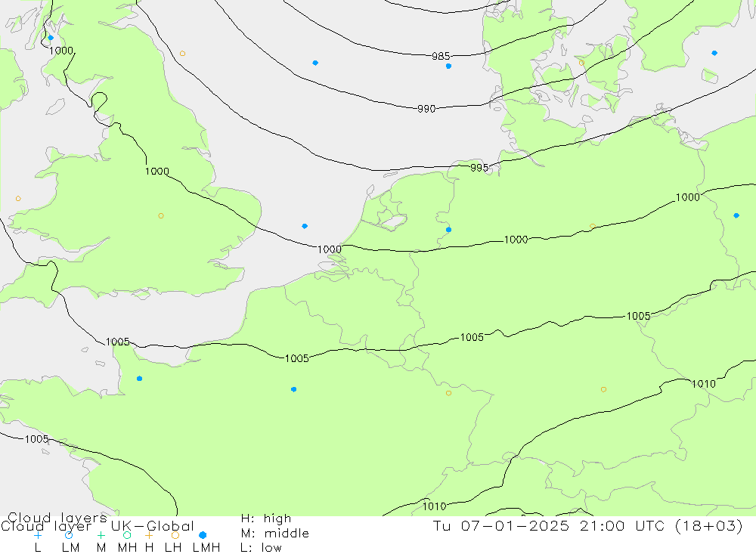The width and height of the screenshot is (756, 554).
Task: Click the 1010 label at the bottom edge
Action: pyautogui.click(x=435, y=506)
